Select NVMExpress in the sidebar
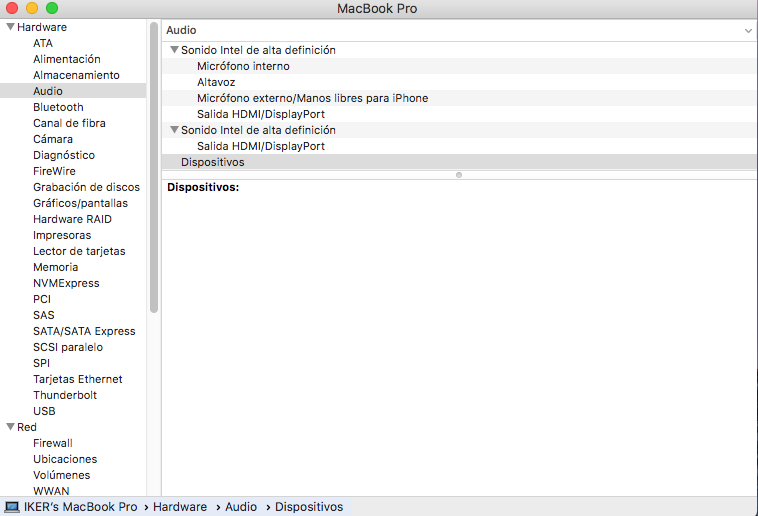Viewport: 758px width, 516px height. pos(66,283)
